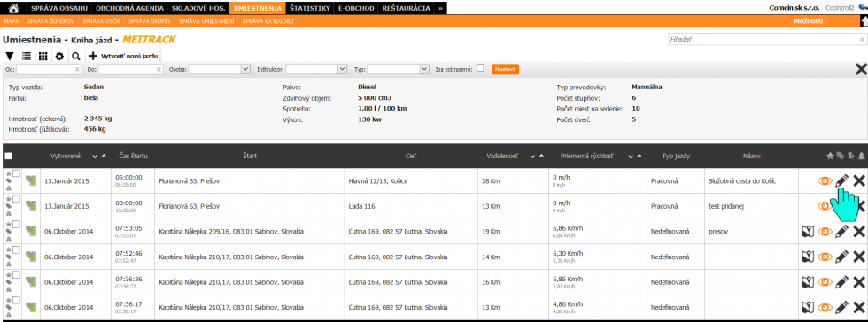
Task: Click route thumbnail icon of 06:00:00 ride
Action: (31, 180)
